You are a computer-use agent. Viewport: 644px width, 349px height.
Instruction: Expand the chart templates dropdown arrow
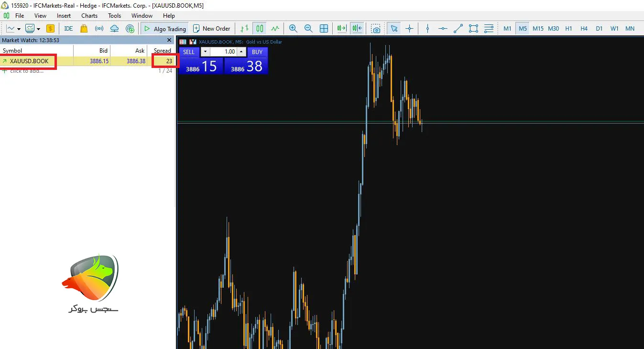tap(38, 29)
